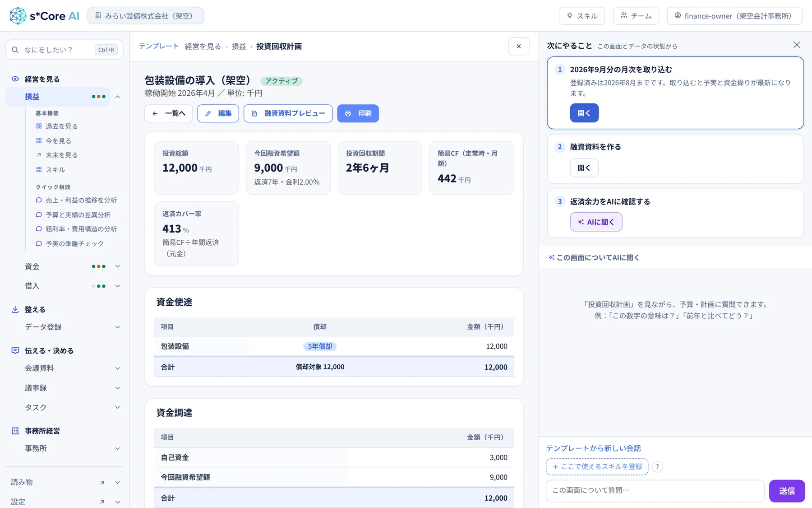The height and width of the screenshot is (508, 812).
Task: Open the みらい設備株式会社 company selector
Action: (x=146, y=16)
